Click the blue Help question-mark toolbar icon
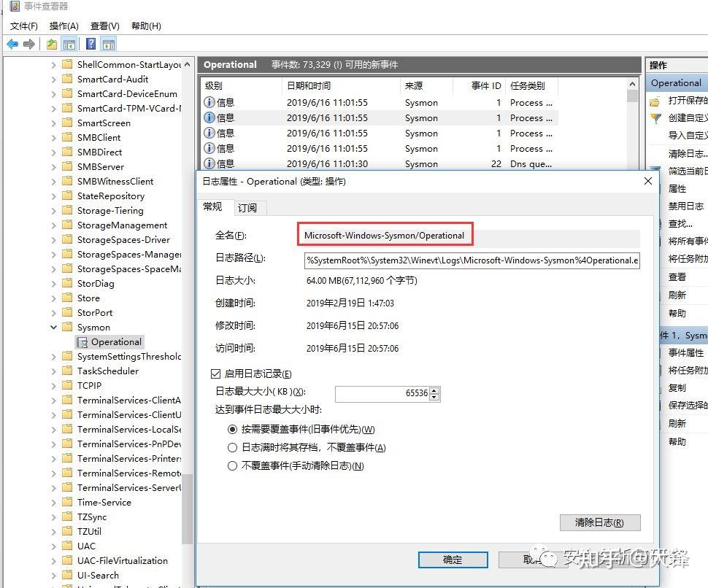 click(x=91, y=44)
